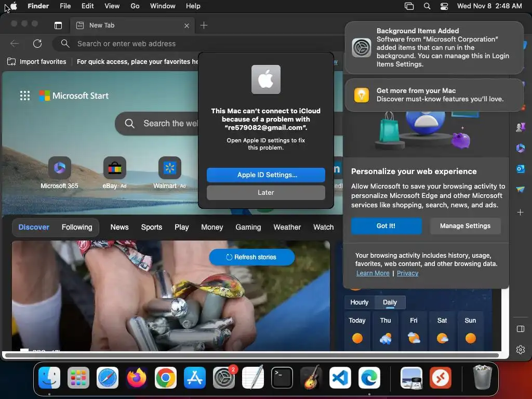Screen dimensions: 532x399
Task: Switch weather to Hourly view
Action: [x=360, y=302]
